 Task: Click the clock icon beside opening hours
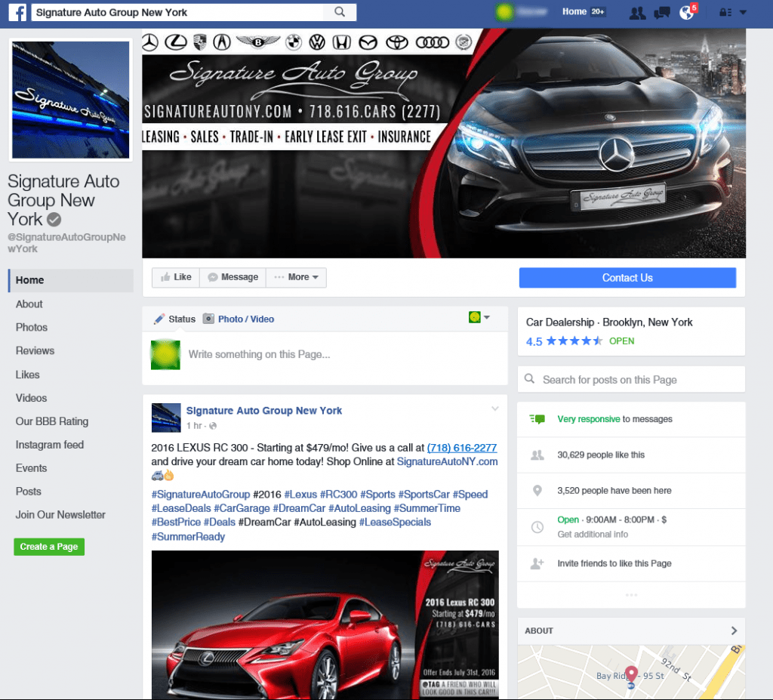[537, 527]
